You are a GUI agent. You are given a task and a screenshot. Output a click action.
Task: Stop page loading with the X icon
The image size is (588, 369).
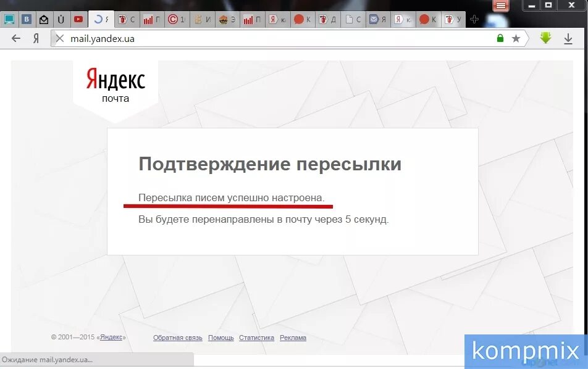(x=60, y=38)
